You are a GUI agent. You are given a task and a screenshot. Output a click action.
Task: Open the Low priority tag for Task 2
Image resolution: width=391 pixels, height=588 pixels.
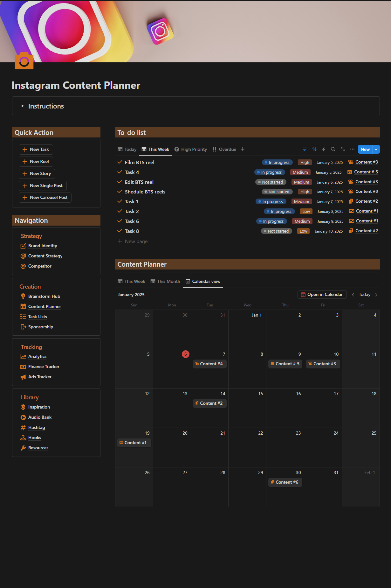pos(306,211)
